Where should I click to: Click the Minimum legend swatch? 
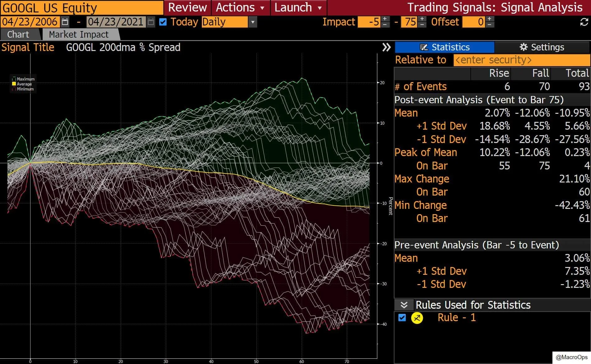click(14, 89)
